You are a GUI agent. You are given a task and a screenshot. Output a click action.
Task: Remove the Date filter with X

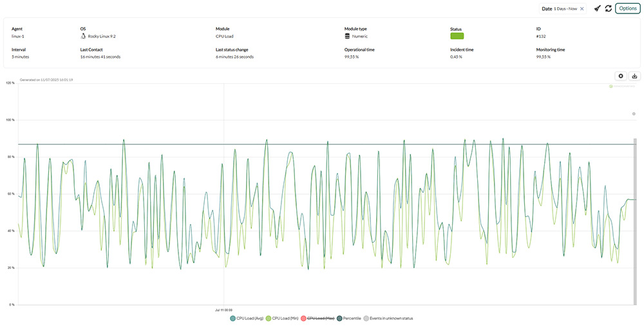tap(582, 9)
